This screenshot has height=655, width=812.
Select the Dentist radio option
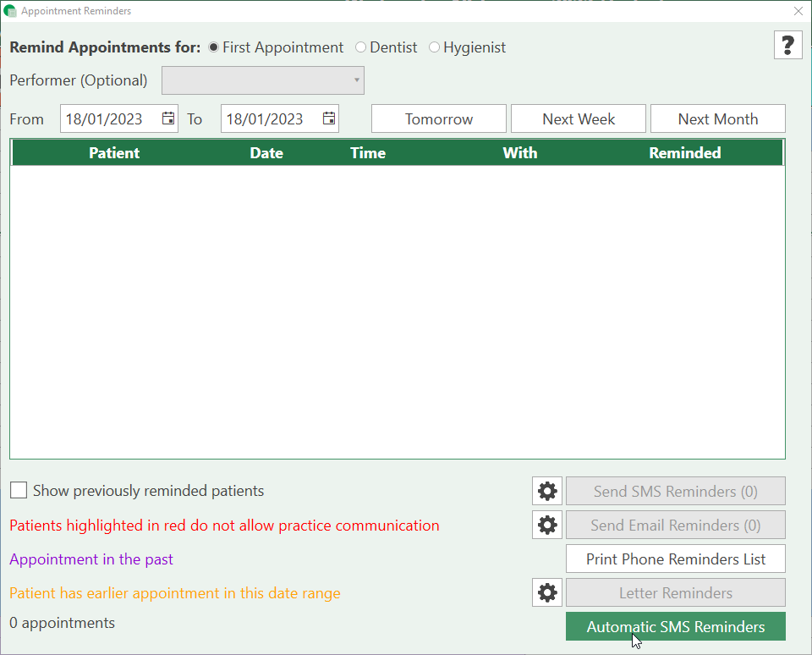[361, 47]
